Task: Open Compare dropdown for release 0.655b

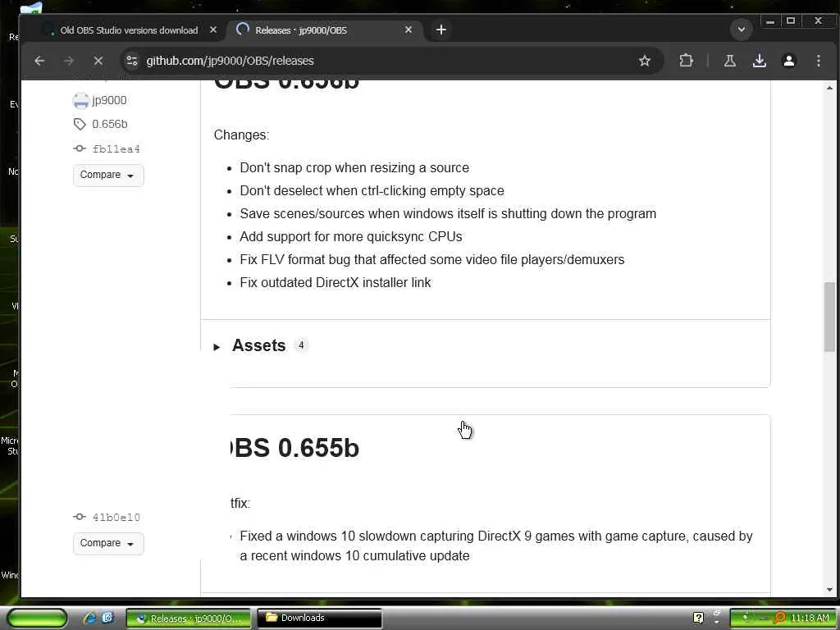Action: click(x=108, y=543)
